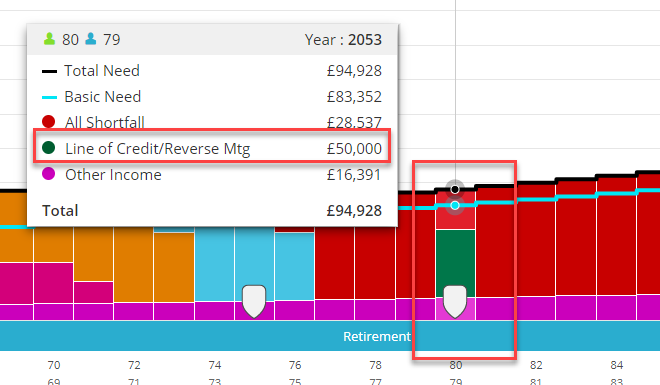Click the £16,391 Other Income value

point(354,175)
